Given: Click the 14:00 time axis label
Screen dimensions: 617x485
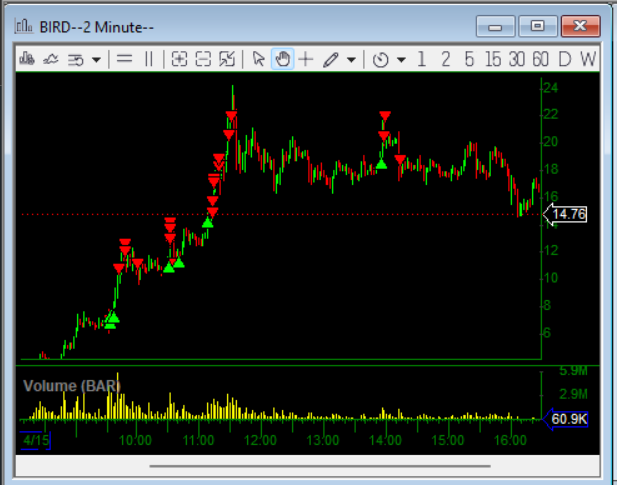Looking at the screenshot, I should (385, 440).
